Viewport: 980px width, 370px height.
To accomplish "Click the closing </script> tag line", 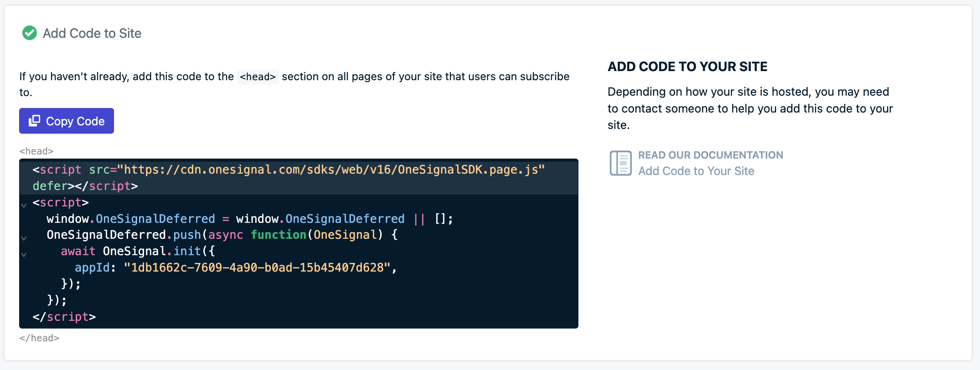I will 64,317.
